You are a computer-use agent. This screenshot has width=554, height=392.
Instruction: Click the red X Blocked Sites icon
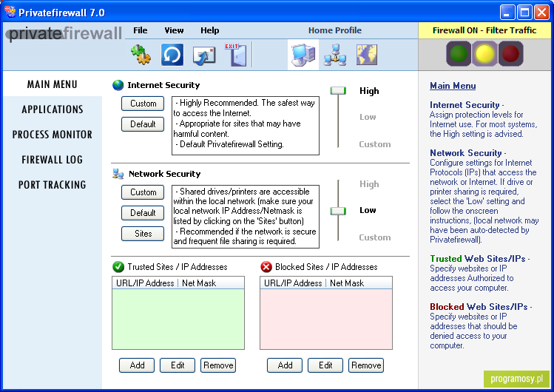click(266, 266)
